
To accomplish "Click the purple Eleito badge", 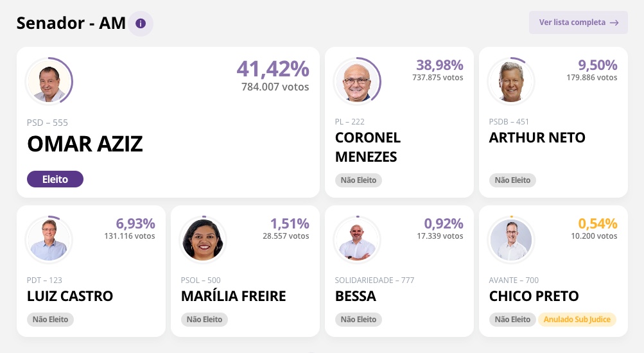I will [55, 179].
